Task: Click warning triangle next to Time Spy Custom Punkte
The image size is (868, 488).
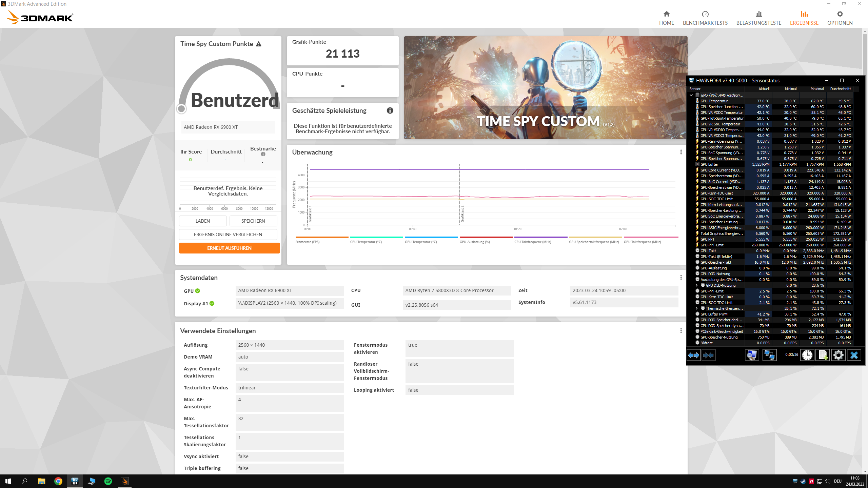Action: [x=259, y=44]
